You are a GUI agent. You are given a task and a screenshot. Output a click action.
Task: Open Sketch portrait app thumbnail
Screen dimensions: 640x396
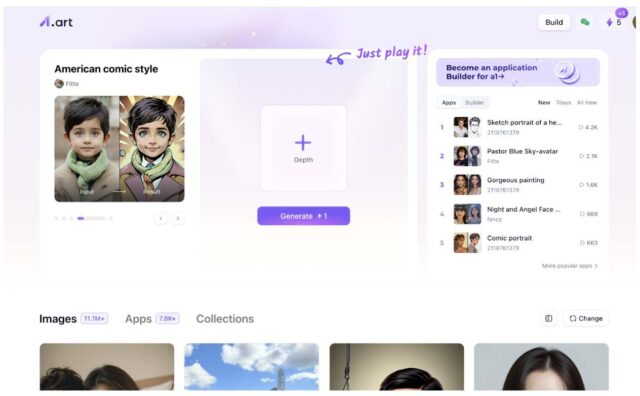(x=467, y=127)
